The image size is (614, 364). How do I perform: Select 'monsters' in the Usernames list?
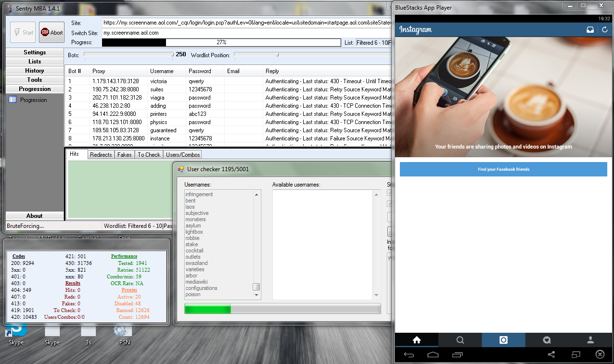(195, 219)
